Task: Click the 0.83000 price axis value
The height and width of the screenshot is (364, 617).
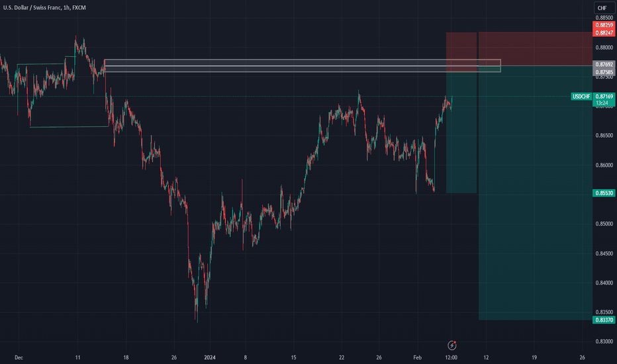Action: 604,341
